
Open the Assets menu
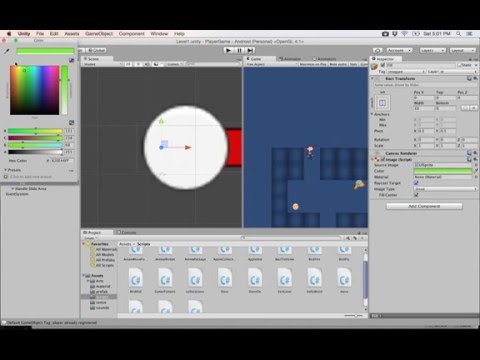pyautogui.click(x=72, y=34)
